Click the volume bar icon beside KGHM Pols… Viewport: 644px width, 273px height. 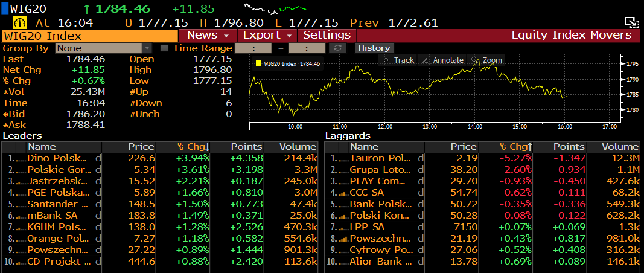click(22, 227)
